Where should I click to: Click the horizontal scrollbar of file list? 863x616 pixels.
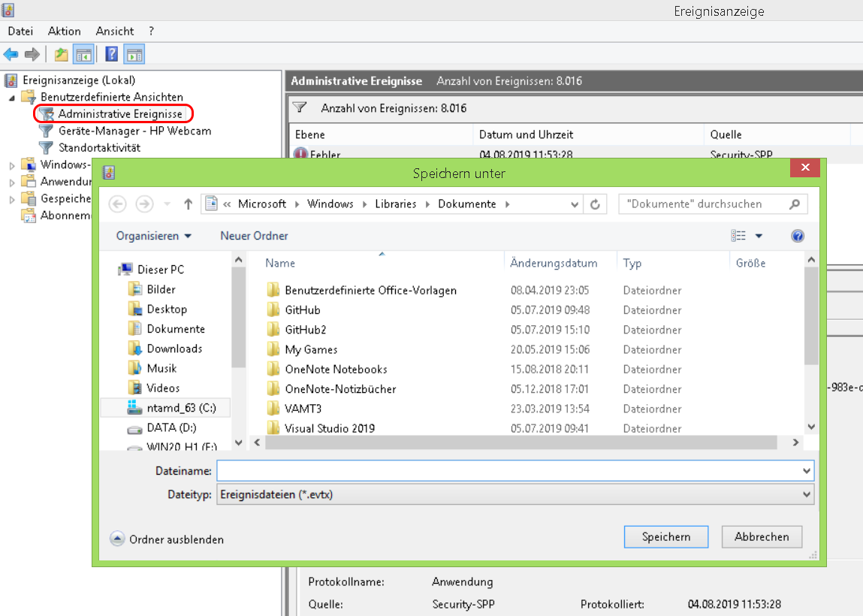coord(521,442)
